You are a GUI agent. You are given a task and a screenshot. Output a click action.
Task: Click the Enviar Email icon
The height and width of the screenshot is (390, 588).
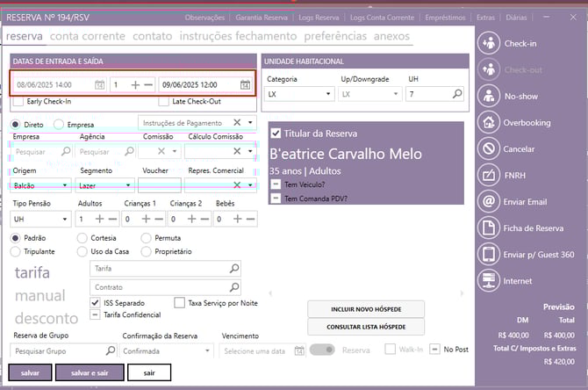pos(489,202)
